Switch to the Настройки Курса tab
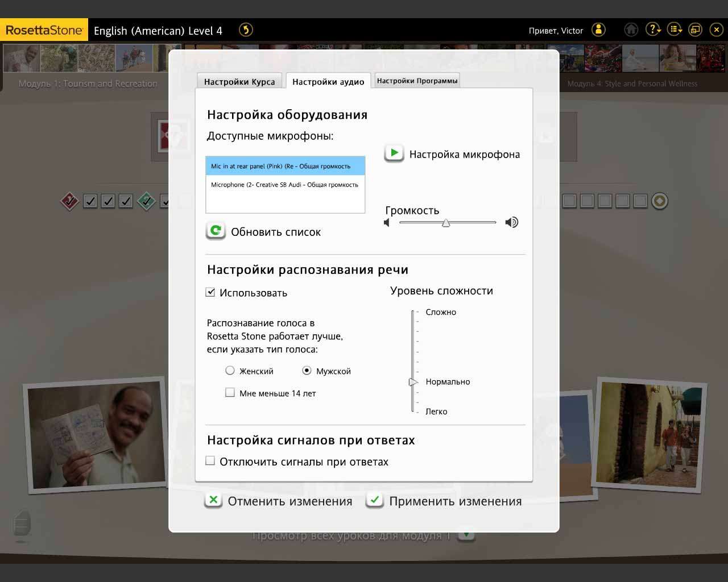The height and width of the screenshot is (582, 728). coord(239,81)
